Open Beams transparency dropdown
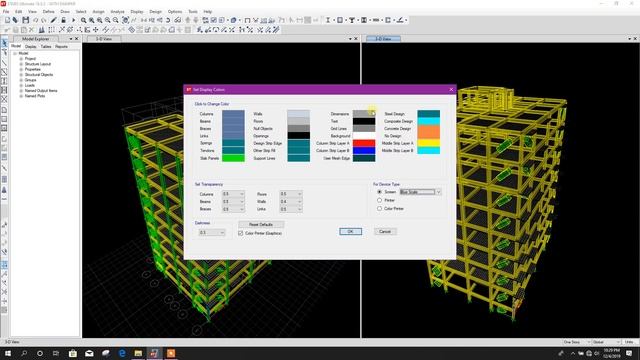640x360 pixels. click(233, 202)
